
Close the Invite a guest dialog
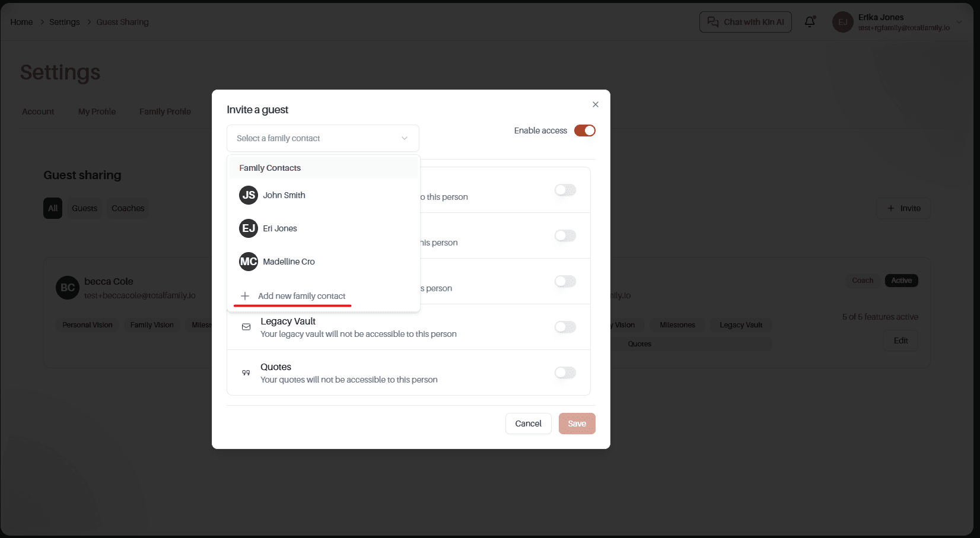point(595,104)
